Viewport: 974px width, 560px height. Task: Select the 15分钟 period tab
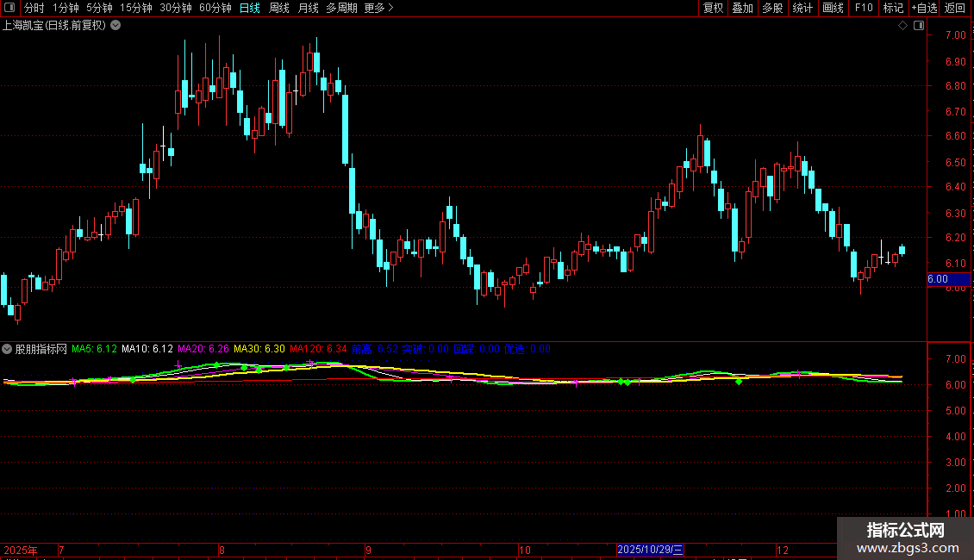click(136, 8)
